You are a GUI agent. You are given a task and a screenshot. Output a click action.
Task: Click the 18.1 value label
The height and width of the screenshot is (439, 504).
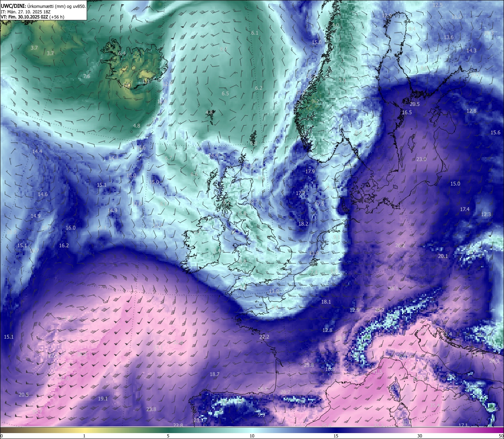[326, 302]
